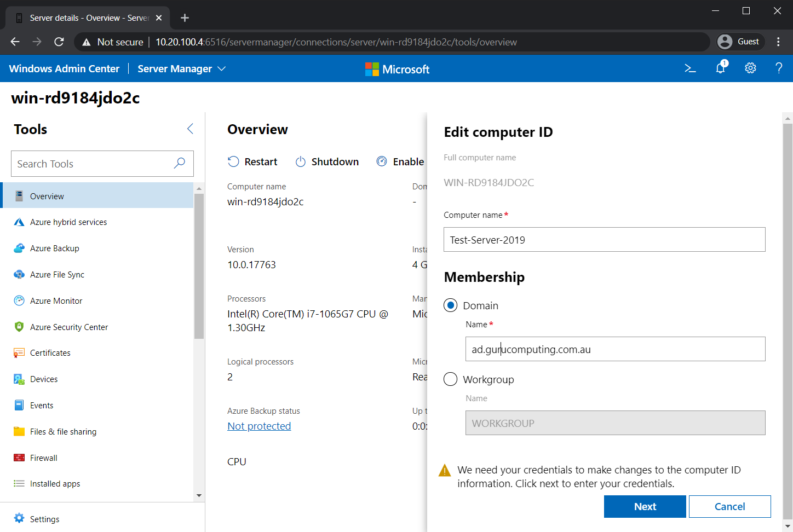Open the browser three-dot menu
The width and height of the screenshot is (793, 532).
point(778,42)
